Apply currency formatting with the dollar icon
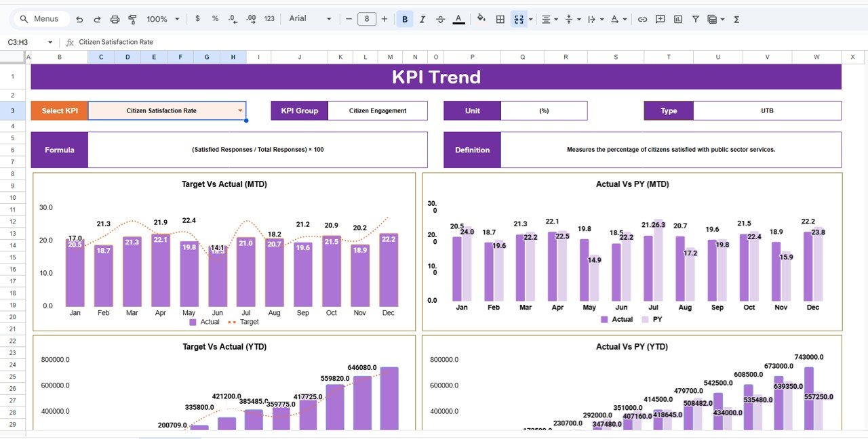This screenshot has width=868, height=439. [197, 19]
